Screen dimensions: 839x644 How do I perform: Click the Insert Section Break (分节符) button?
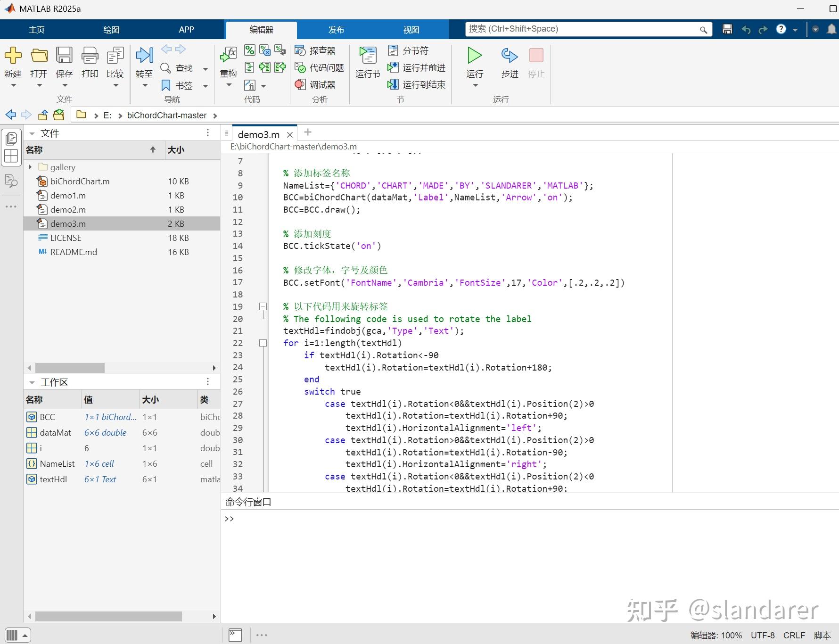point(408,50)
